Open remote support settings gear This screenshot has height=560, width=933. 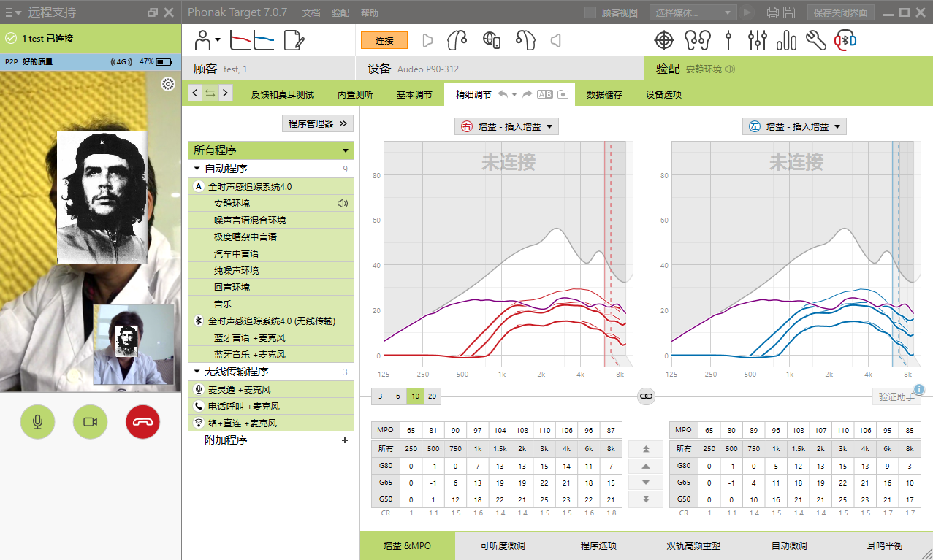pos(168,84)
